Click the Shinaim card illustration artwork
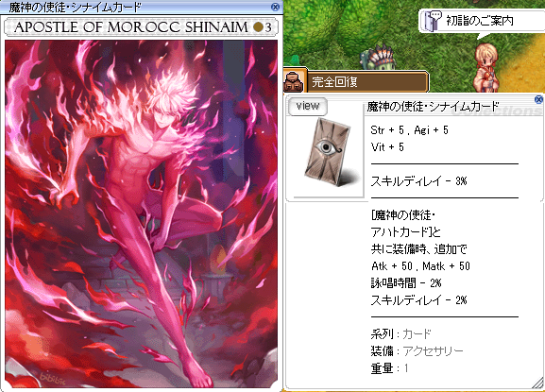 (x=141, y=213)
